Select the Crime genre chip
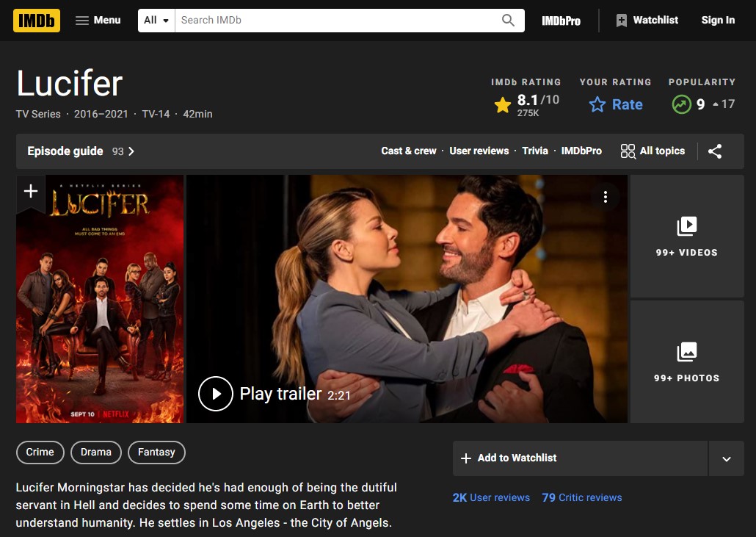The width and height of the screenshot is (756, 537). pos(40,452)
